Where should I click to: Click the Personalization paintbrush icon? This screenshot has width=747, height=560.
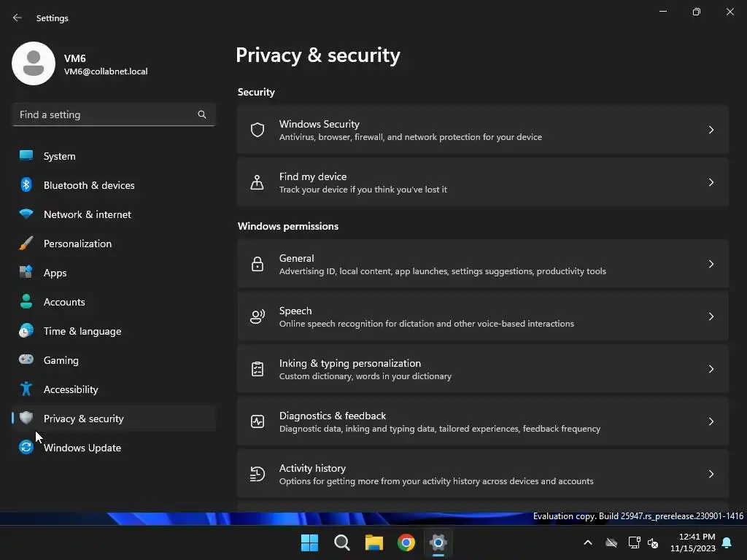(26, 244)
